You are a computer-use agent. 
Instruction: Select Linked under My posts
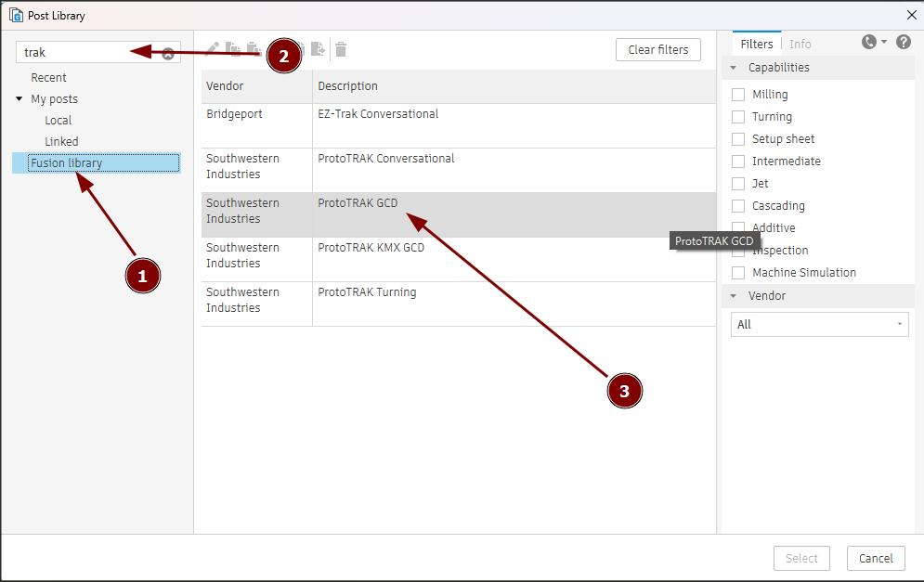click(x=61, y=141)
